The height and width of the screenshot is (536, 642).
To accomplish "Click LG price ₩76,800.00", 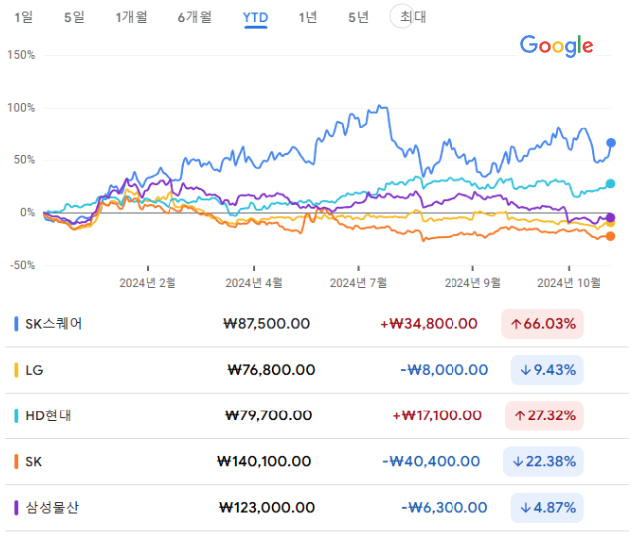I will tap(271, 370).
